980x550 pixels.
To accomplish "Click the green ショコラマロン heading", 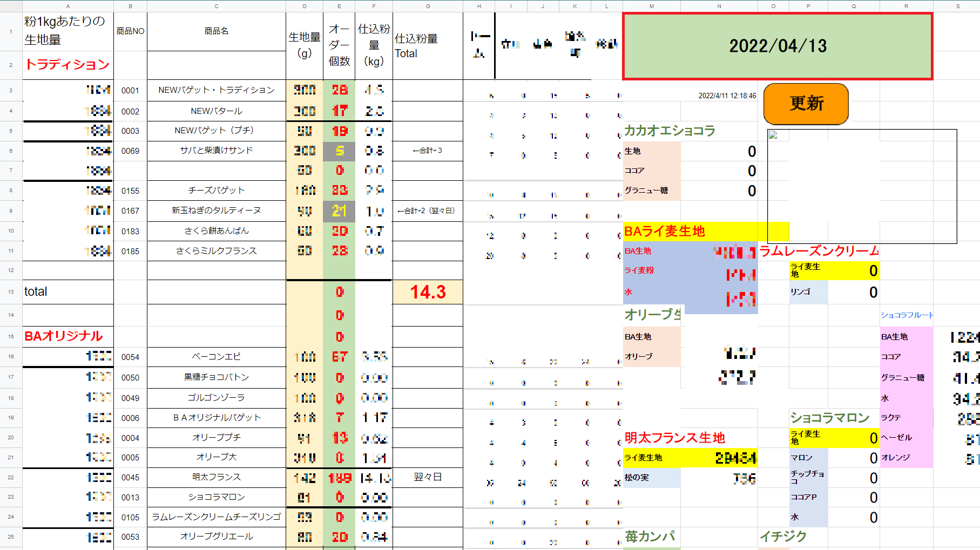I will [829, 418].
